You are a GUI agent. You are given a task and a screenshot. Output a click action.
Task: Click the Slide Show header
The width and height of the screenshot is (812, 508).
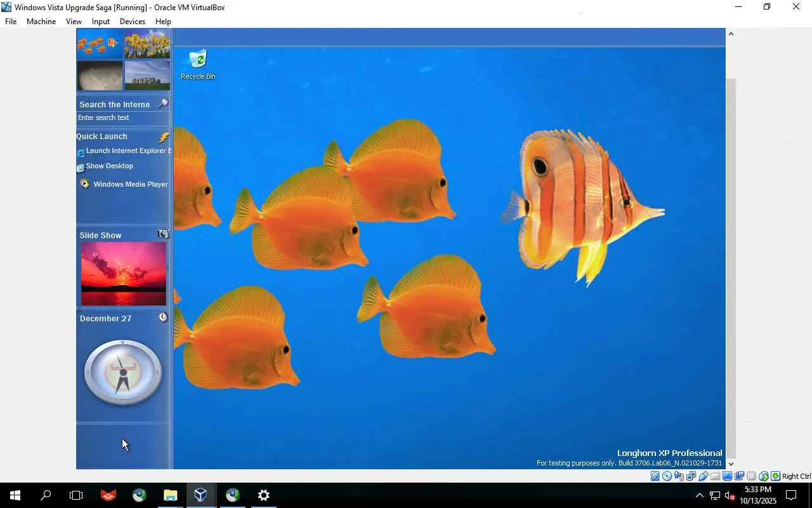pyautogui.click(x=100, y=236)
